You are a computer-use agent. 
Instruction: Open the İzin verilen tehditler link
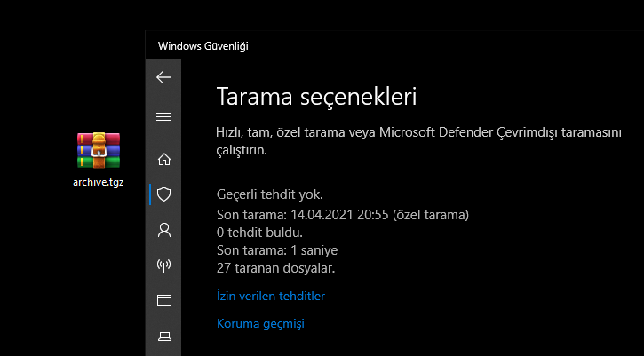point(271,296)
